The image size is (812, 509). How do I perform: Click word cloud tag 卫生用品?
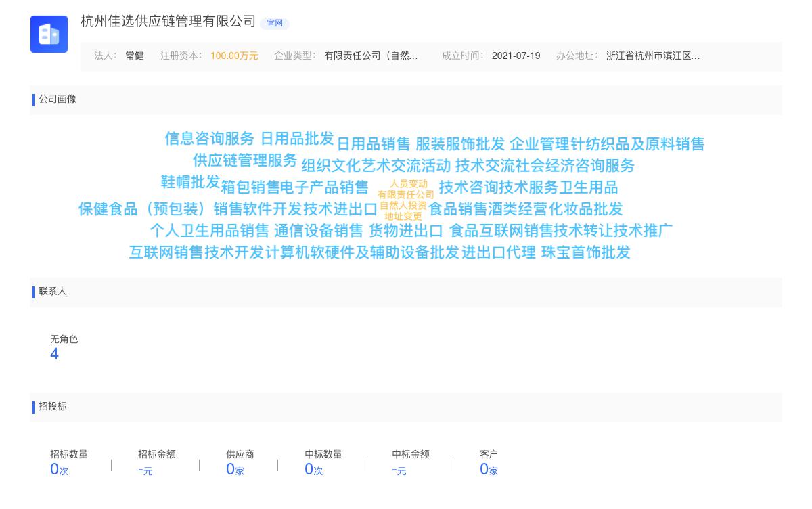pyautogui.click(x=588, y=187)
